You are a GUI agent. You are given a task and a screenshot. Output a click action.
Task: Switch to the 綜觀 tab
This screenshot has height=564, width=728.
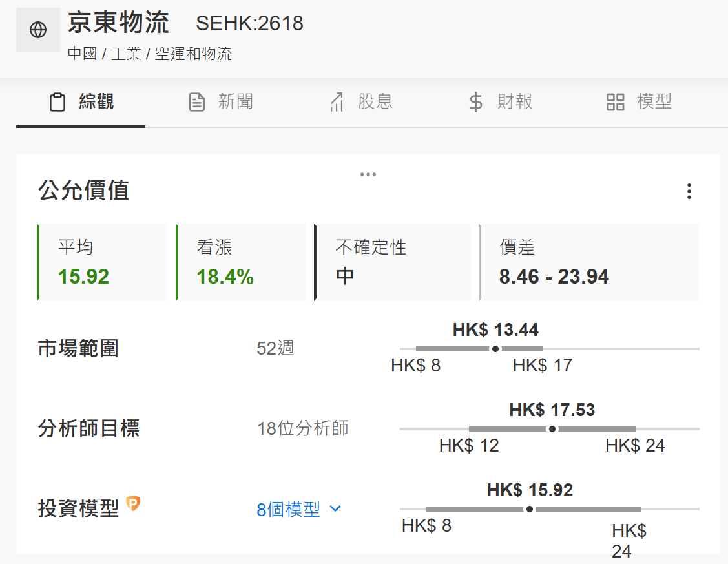point(81,102)
